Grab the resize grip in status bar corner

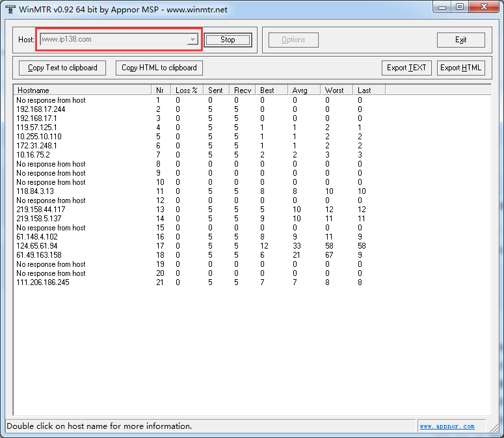click(494, 428)
